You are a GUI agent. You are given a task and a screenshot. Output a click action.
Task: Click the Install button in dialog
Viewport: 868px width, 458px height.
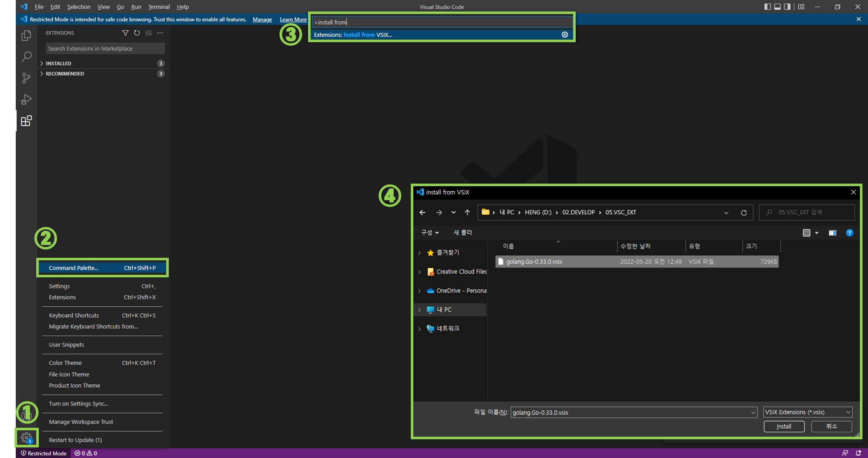coord(784,426)
